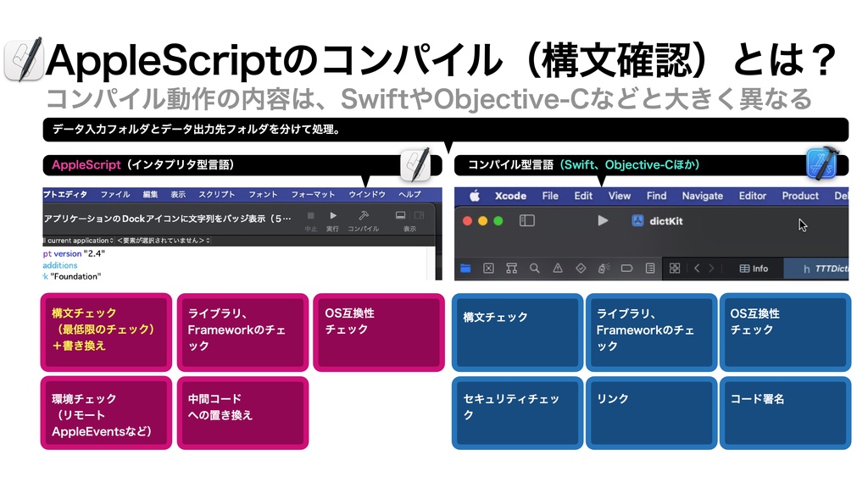Viewport: 868px width, 488px height.
Task: Open the Symbol navigator hierarchy icon
Action: 512,268
